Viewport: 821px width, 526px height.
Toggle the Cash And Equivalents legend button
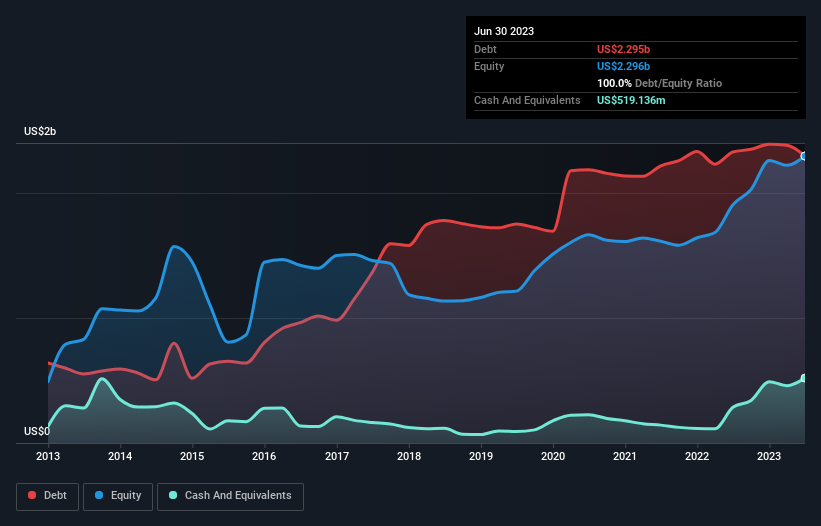[230, 496]
